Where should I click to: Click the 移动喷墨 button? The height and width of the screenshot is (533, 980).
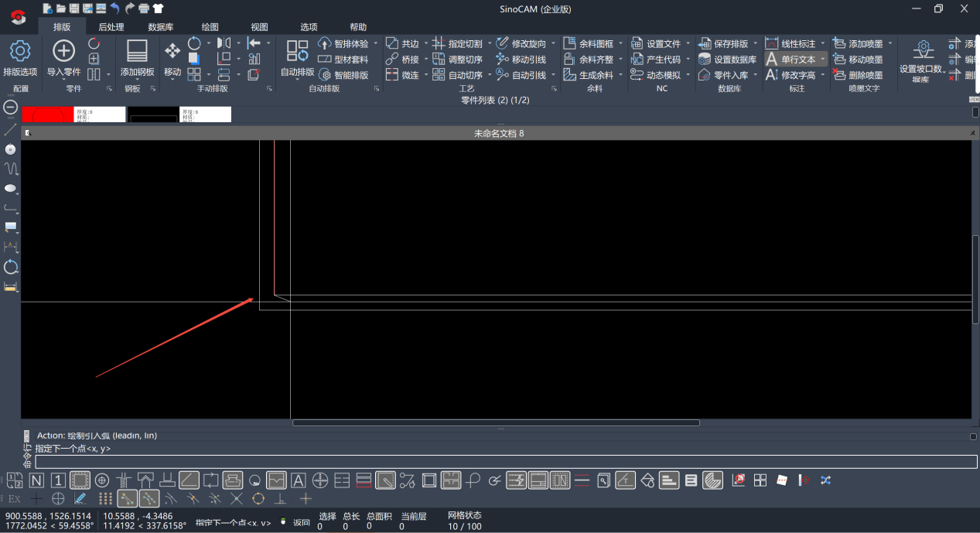click(x=858, y=60)
